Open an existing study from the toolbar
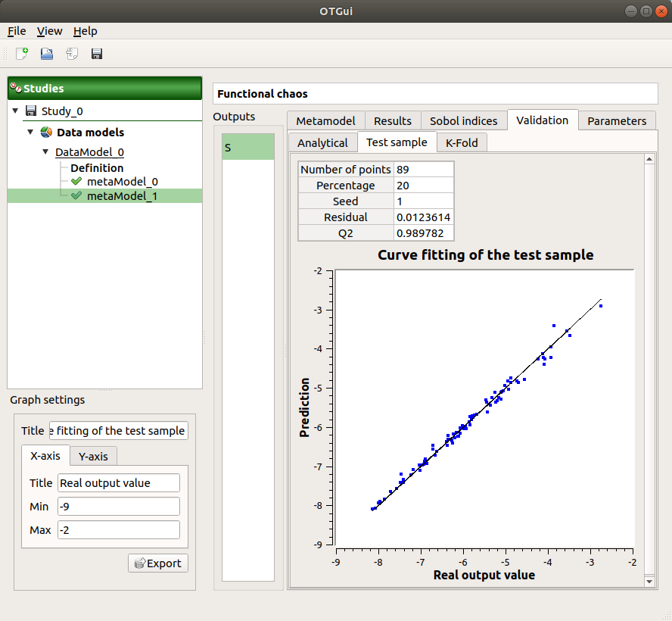 [45, 53]
